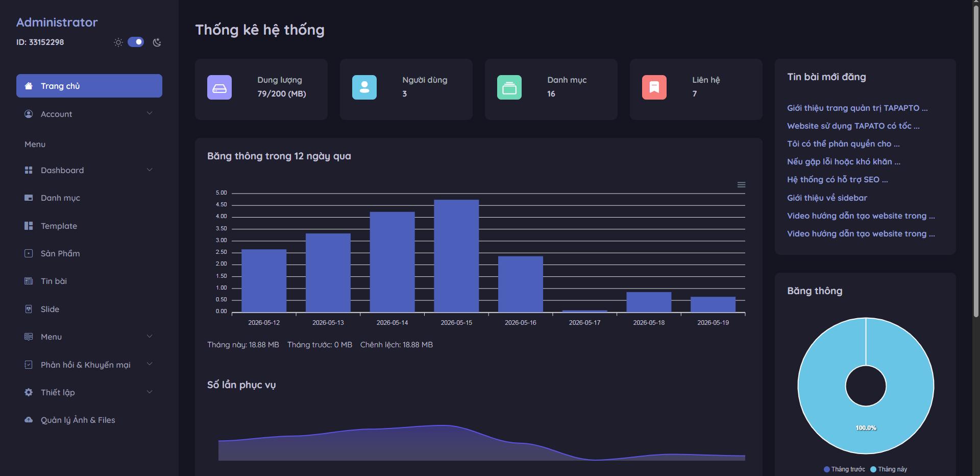Open the Giới thiệu về sidebar article link
Screen dimensions: 980x476
tap(827, 198)
